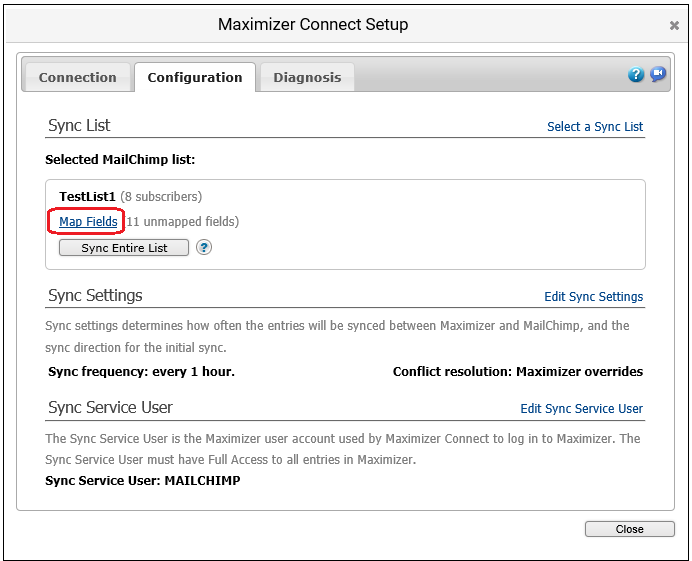Viewport: 692px width, 561px height.
Task: Select the Configuration tab
Action: [x=195, y=77]
